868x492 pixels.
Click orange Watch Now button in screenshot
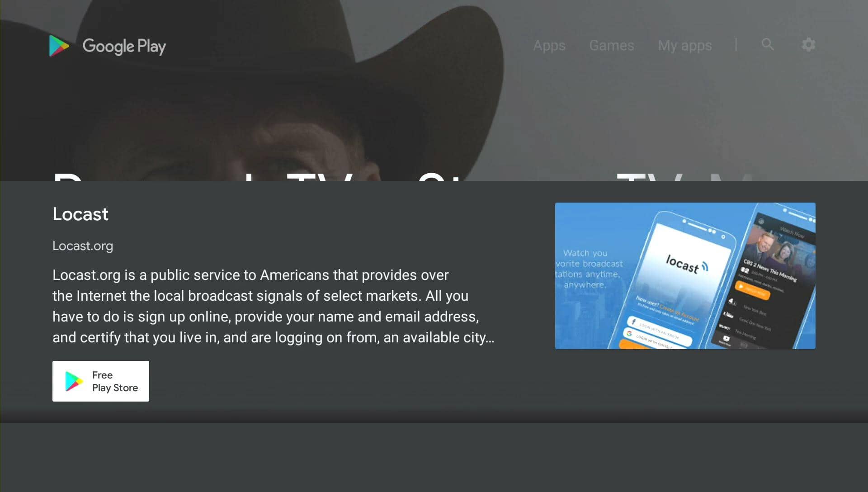point(753,291)
